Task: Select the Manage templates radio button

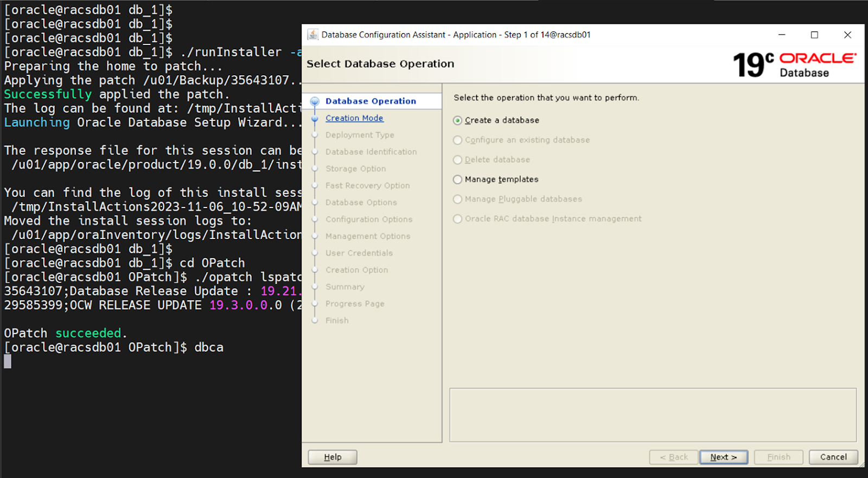Action: [457, 179]
